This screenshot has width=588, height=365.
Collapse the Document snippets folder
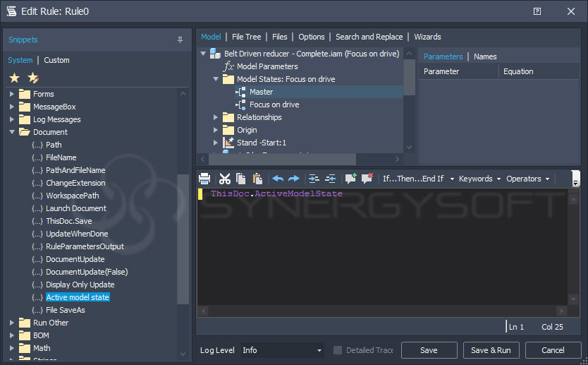12,132
